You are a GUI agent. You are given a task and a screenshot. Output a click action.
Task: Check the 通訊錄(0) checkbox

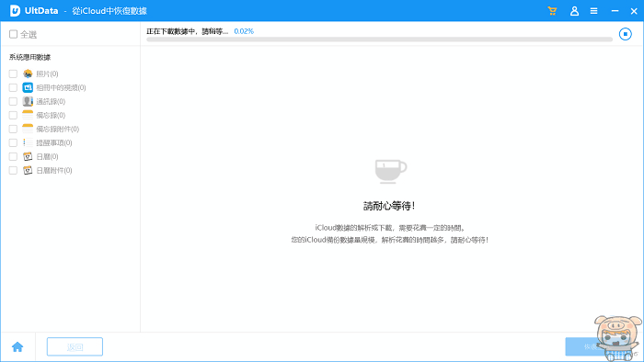pyautogui.click(x=13, y=101)
